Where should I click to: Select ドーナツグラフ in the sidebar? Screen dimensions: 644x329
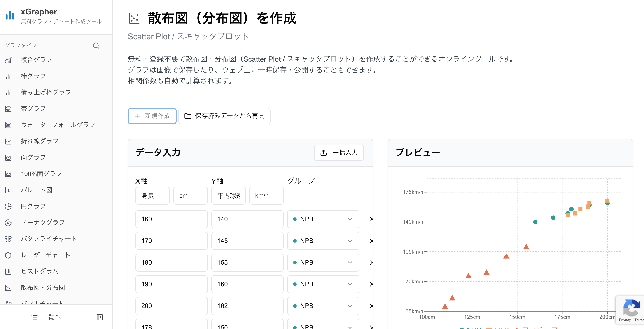point(42,222)
